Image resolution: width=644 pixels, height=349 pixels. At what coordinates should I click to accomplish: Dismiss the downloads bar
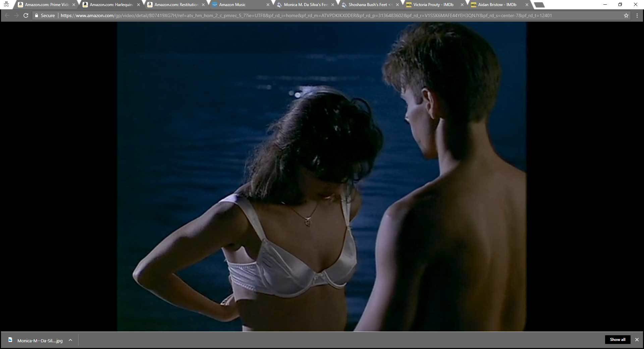pos(637,340)
